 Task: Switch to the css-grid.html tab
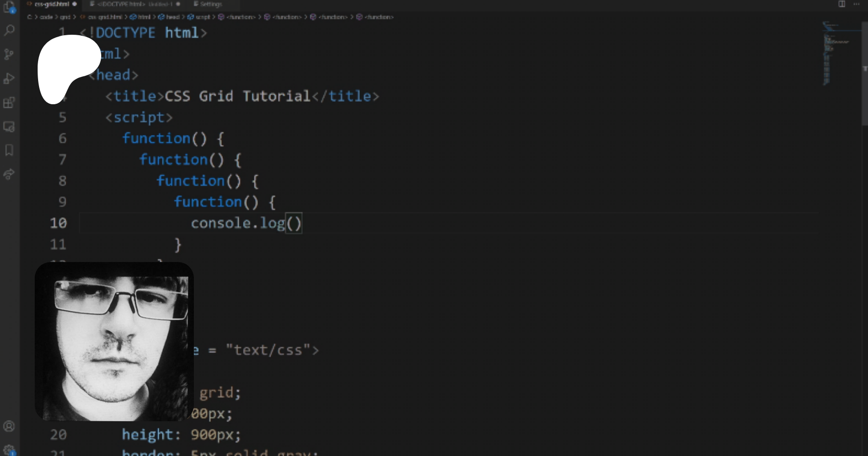(x=52, y=4)
